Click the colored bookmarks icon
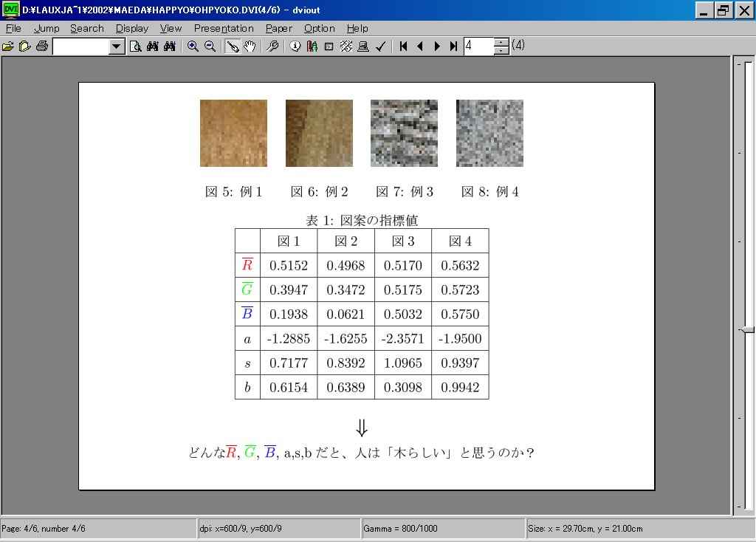This screenshot has height=542, width=756. pos(312,47)
